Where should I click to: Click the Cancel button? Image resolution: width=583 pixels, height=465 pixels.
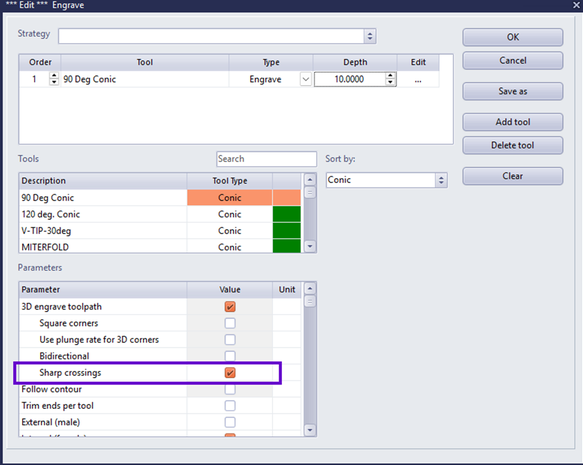tap(512, 61)
